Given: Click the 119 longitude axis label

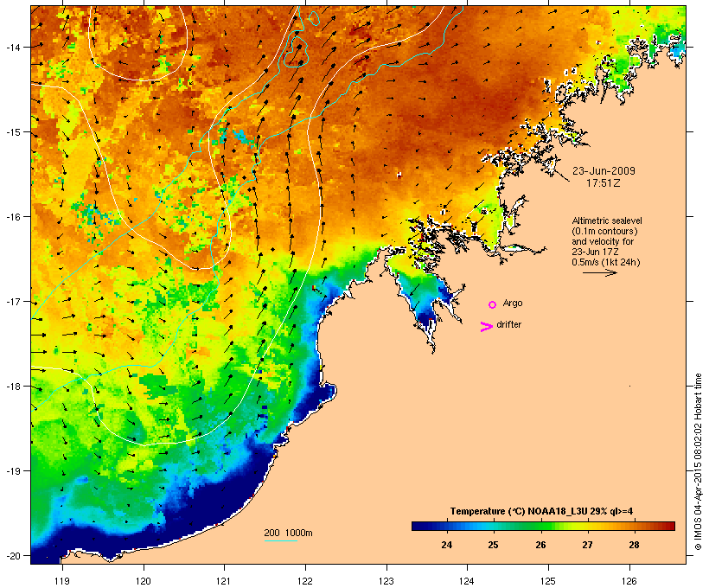Looking at the screenshot, I should [62, 581].
